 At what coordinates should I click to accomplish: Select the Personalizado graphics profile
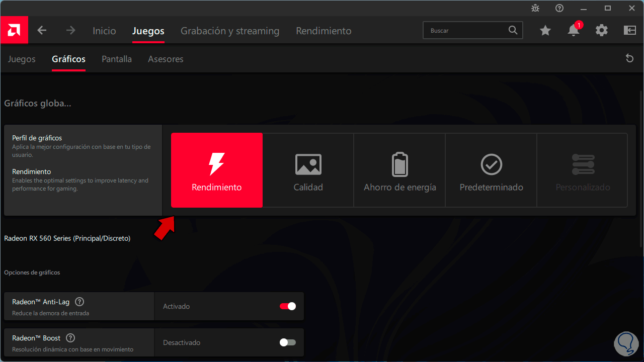(x=583, y=170)
